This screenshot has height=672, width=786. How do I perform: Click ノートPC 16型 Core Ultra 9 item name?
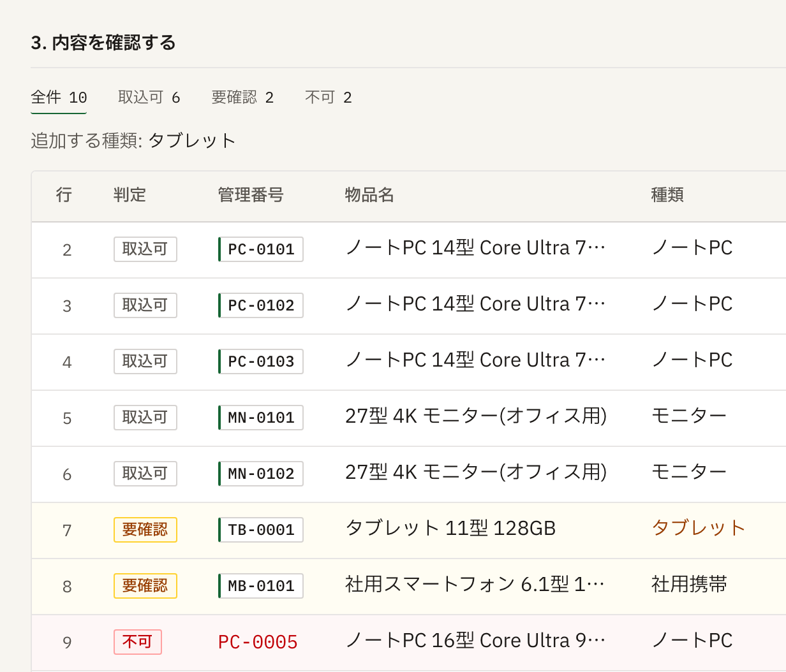(475, 641)
